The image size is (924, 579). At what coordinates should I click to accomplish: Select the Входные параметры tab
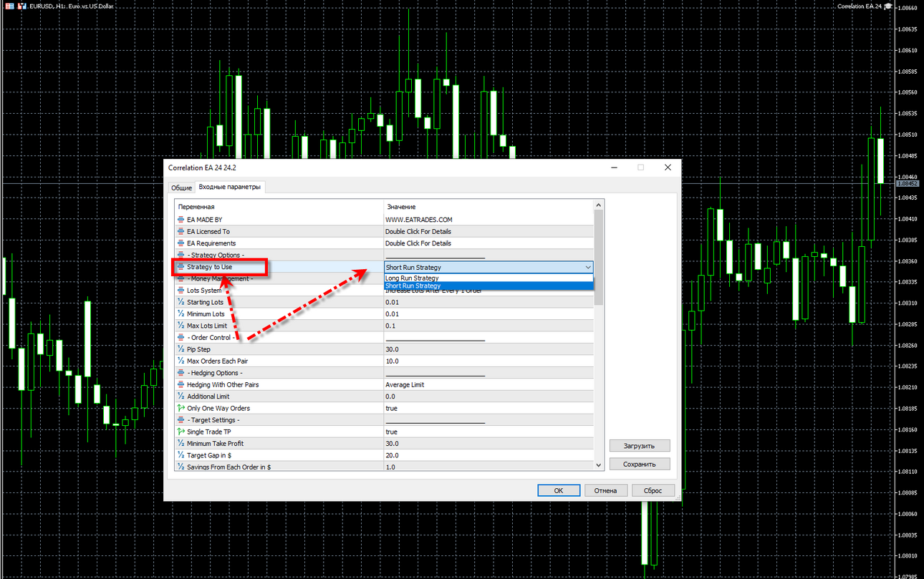point(230,187)
